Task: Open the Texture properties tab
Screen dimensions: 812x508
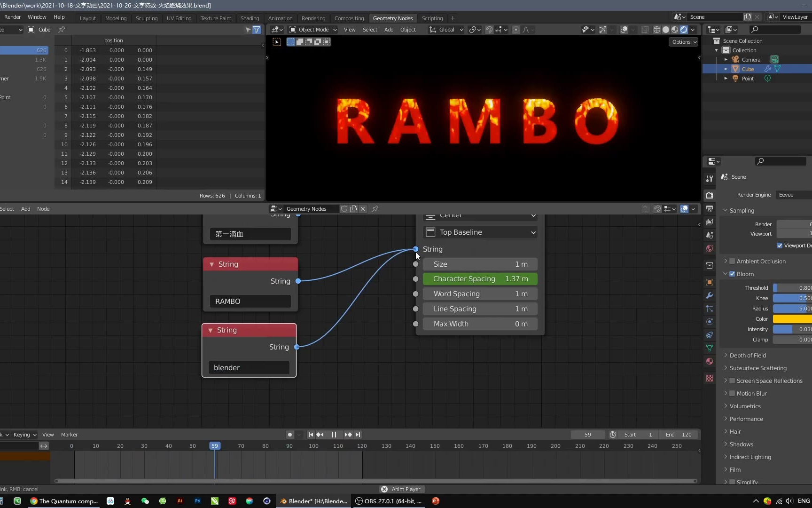Action: (x=710, y=378)
